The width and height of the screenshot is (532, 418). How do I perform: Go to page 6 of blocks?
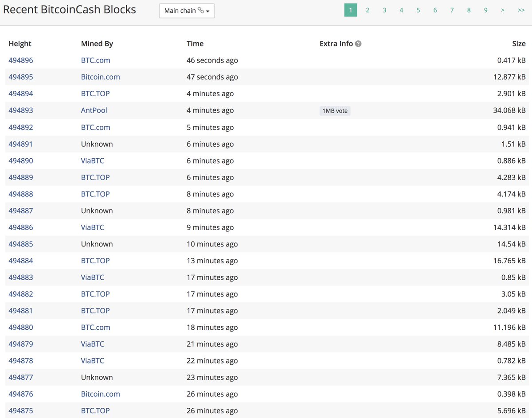tap(435, 10)
